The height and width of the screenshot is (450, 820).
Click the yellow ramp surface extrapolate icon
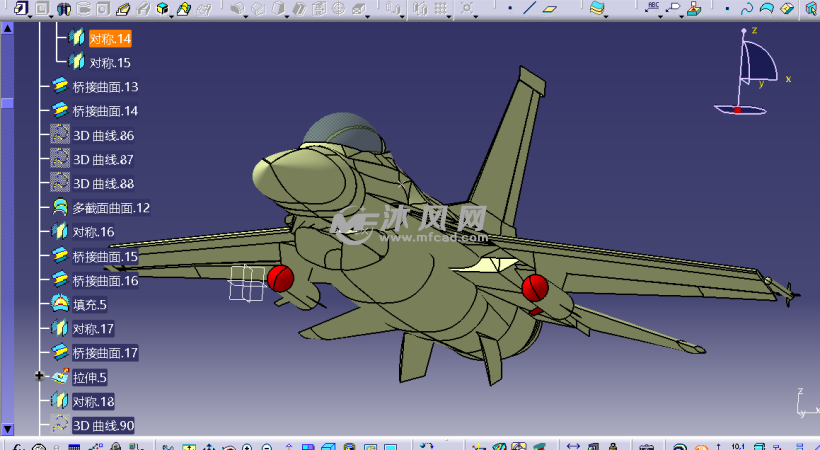click(x=123, y=9)
